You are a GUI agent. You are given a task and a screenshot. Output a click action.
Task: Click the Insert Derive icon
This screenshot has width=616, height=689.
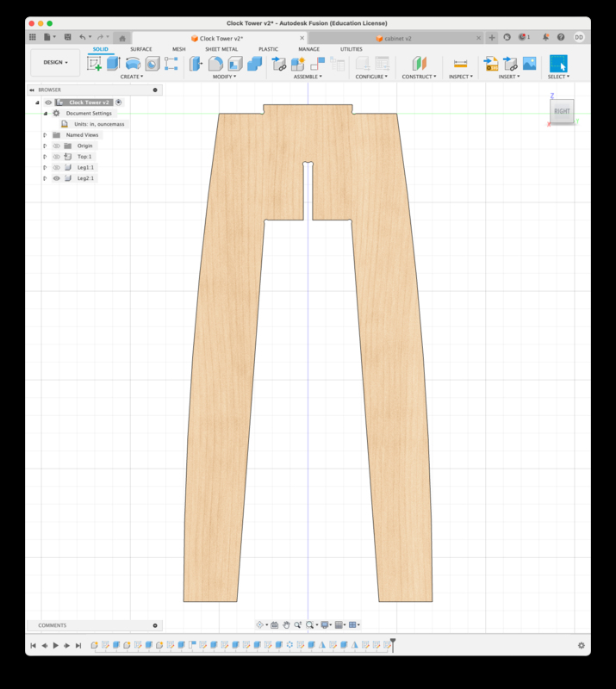tap(510, 64)
